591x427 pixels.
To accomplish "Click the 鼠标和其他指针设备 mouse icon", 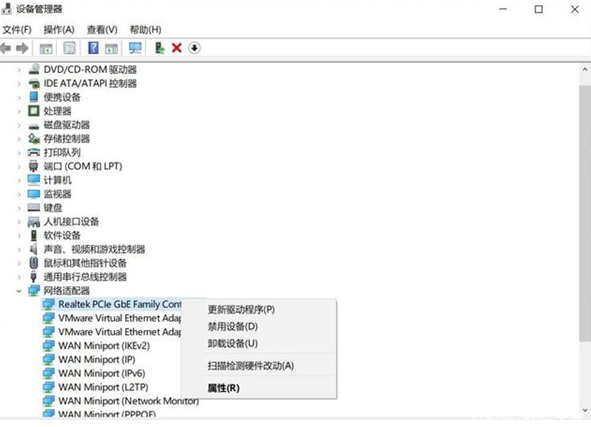I will 34,263.
